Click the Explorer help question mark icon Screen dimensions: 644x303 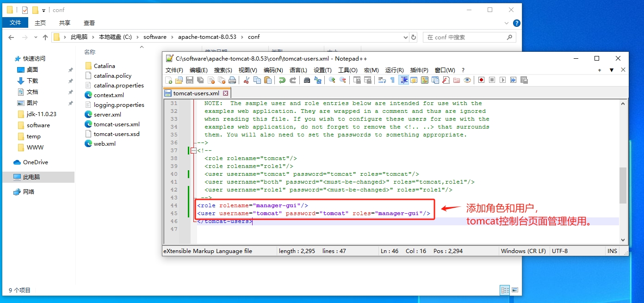pos(517,23)
